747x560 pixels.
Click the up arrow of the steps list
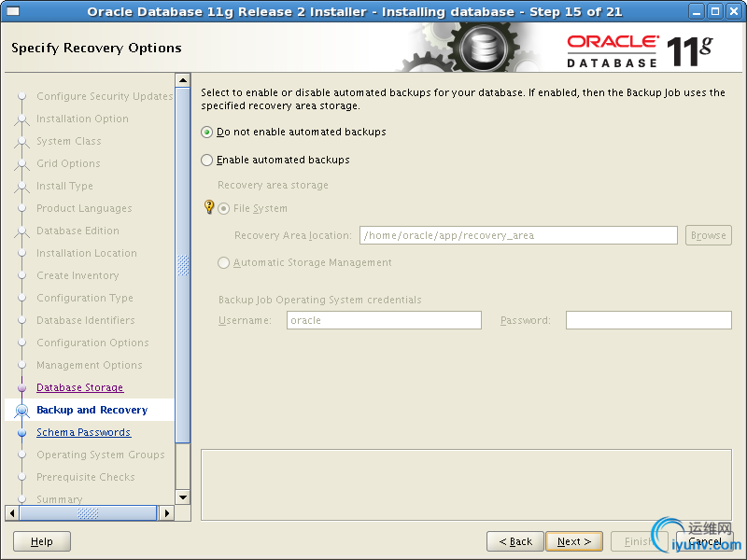click(182, 80)
